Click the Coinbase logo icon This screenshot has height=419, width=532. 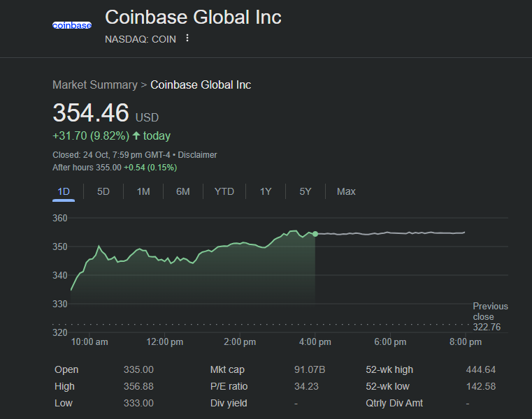pyautogui.click(x=72, y=25)
